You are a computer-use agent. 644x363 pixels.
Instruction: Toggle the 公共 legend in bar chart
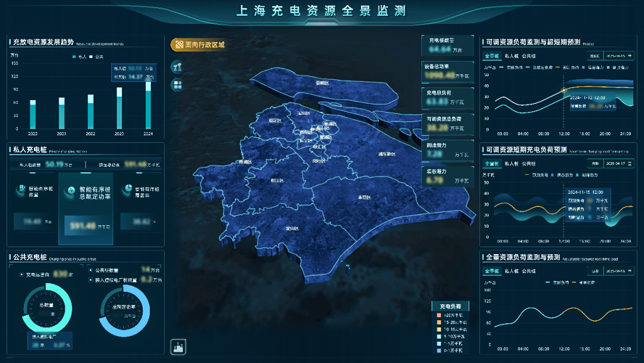tap(92, 57)
